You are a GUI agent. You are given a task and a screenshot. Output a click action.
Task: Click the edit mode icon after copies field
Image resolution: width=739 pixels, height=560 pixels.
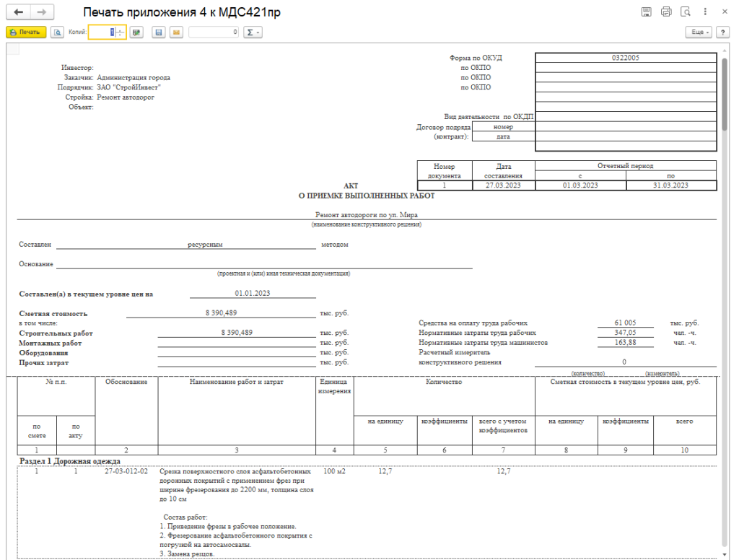(136, 32)
